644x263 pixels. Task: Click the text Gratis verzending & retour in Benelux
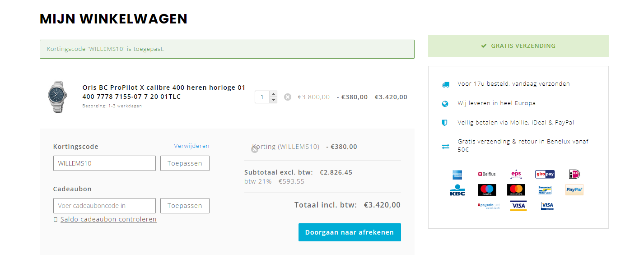523,145
